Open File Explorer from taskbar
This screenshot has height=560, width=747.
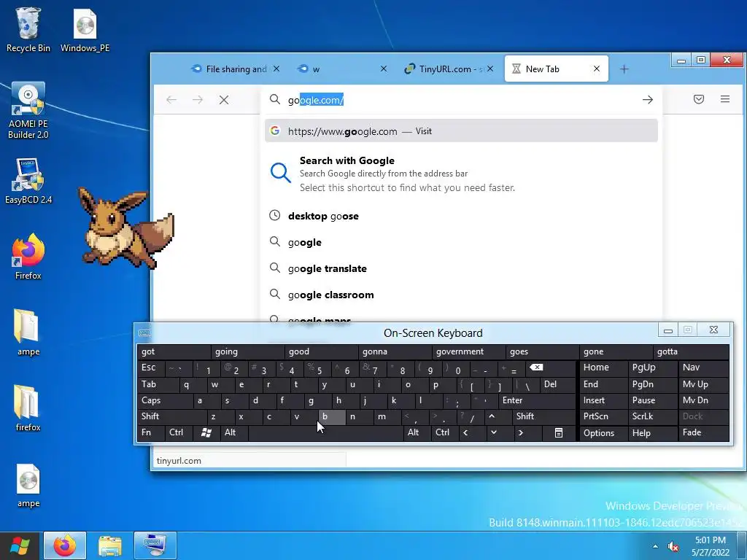[110, 545]
